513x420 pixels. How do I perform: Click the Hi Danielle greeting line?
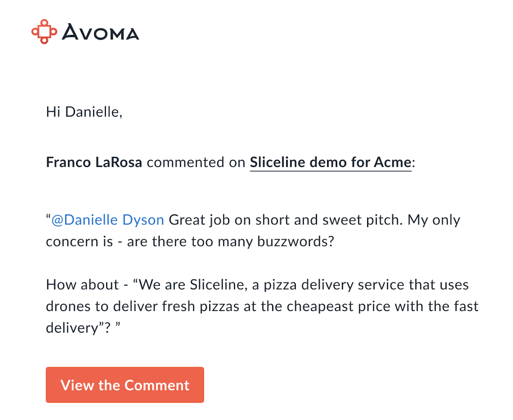point(84,112)
